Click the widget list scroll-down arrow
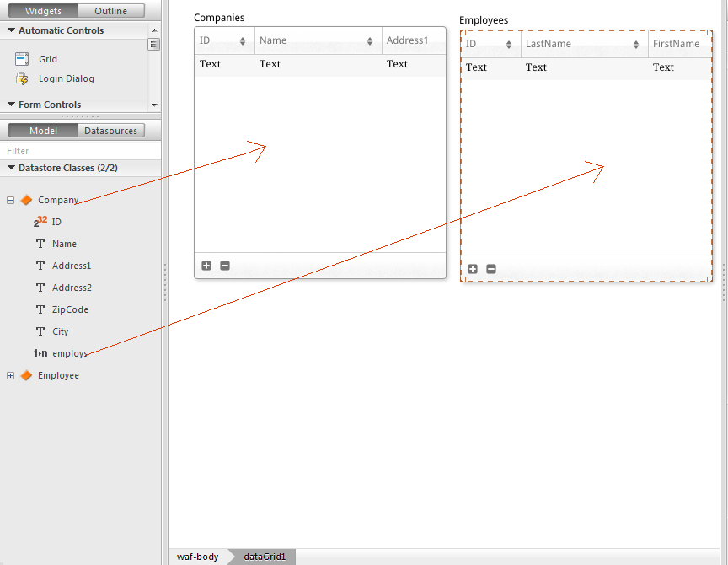The image size is (728, 565). pyautogui.click(x=154, y=105)
